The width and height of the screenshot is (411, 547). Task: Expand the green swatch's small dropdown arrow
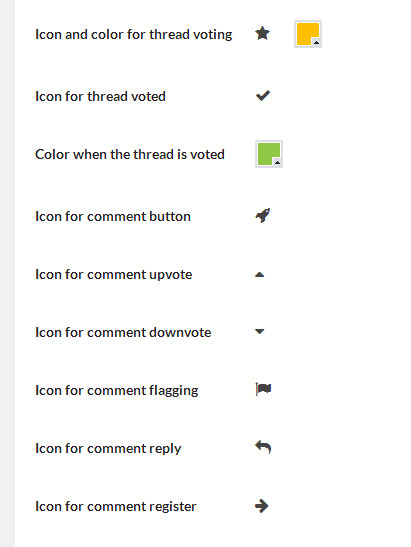click(277, 162)
